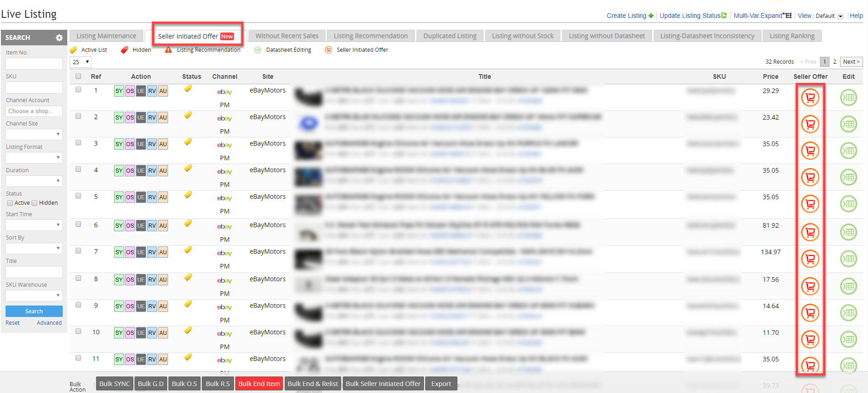Viewport: 868px width, 393px height.
Task: Switch to Seller Initiated Offer tab
Action: (196, 36)
